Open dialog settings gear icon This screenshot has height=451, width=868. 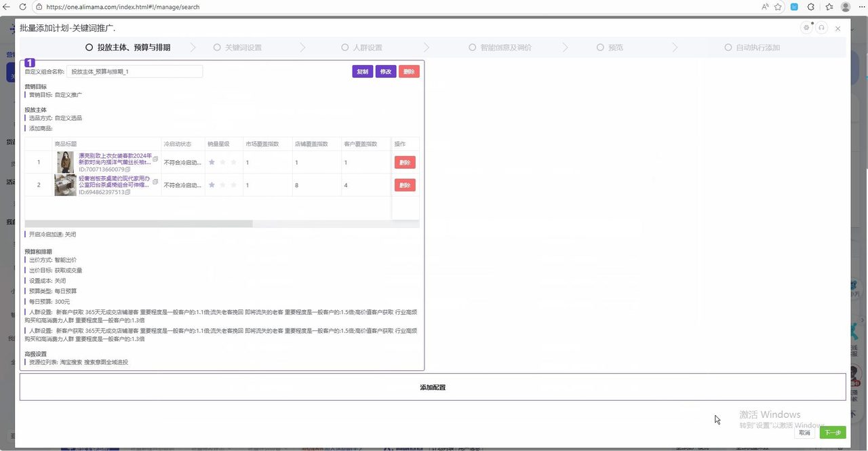pos(806,28)
